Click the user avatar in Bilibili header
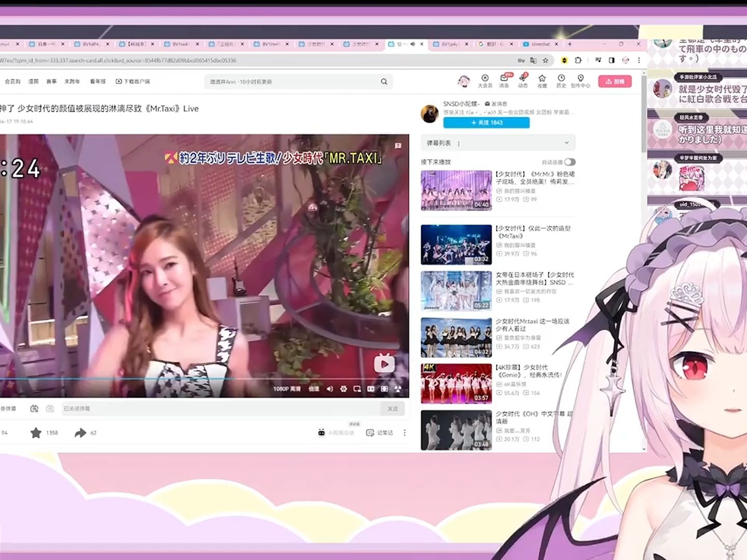Image resolution: width=747 pixels, height=560 pixels. 464,81
